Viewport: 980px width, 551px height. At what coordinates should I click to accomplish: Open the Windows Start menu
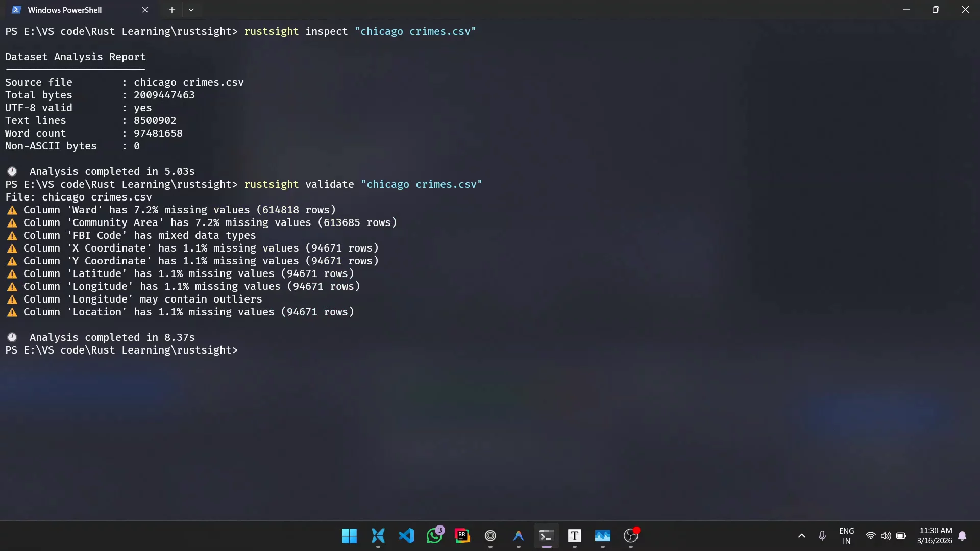349,536
